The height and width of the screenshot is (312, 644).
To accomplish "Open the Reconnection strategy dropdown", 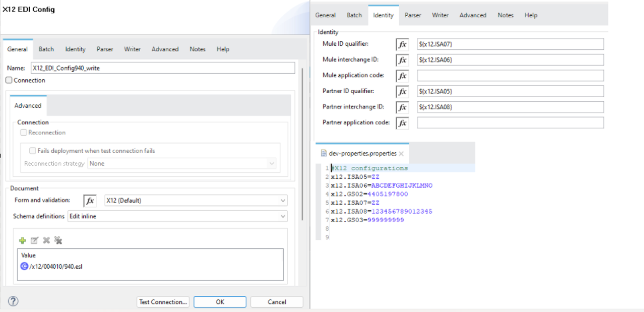I will pyautogui.click(x=182, y=164).
